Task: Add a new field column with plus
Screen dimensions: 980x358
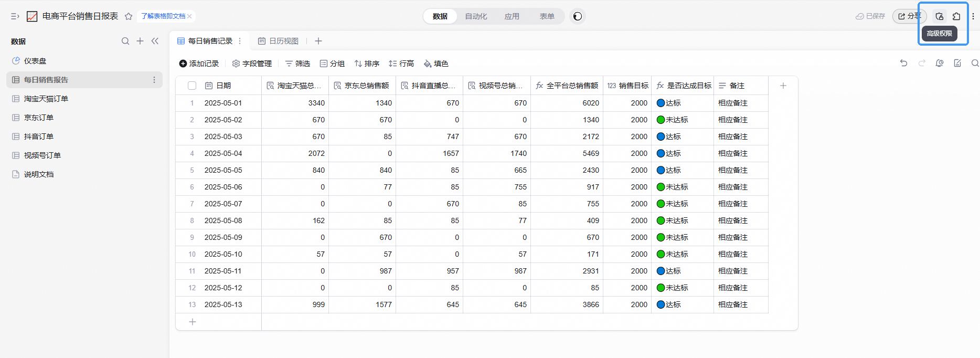Action: coord(783,86)
